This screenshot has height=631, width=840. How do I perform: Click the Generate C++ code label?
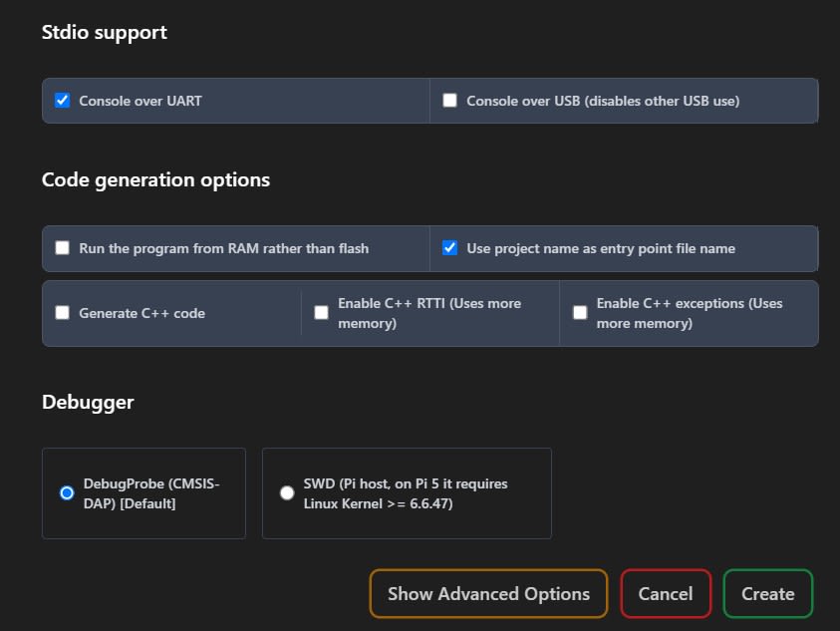142,313
